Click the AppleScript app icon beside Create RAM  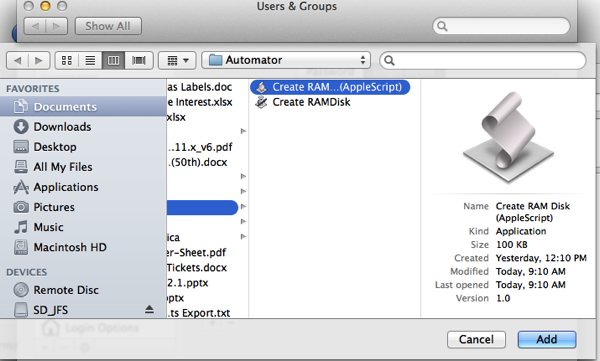261,87
